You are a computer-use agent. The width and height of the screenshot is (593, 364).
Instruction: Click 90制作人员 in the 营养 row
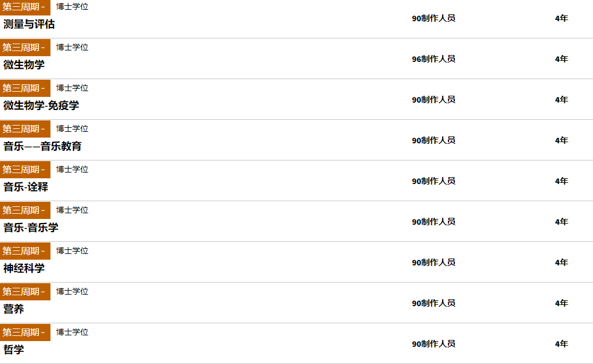point(434,303)
